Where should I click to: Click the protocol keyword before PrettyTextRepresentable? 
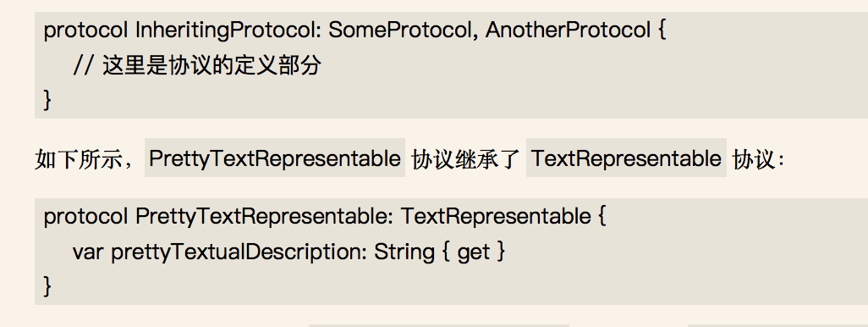tap(85, 216)
